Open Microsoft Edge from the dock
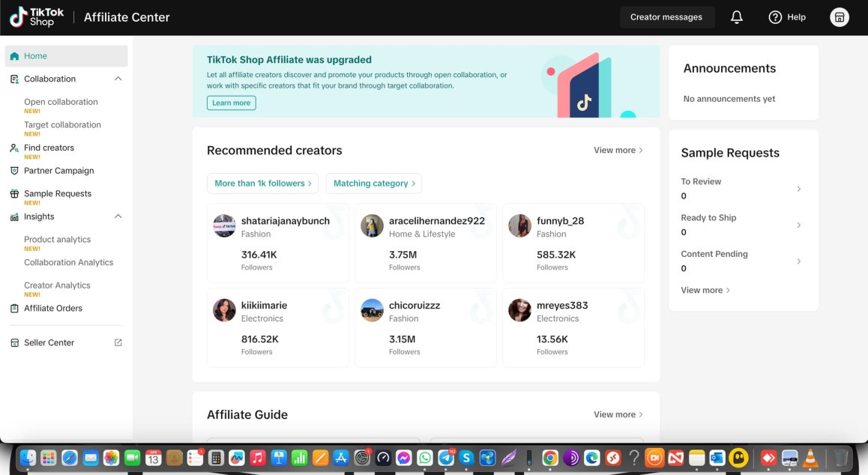Screen dimensions: 868x475 pos(591,458)
